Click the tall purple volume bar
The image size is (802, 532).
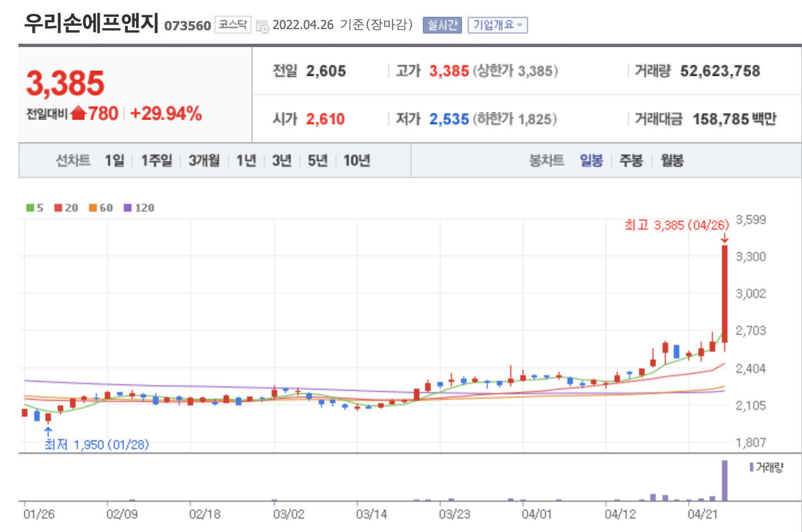(x=725, y=480)
